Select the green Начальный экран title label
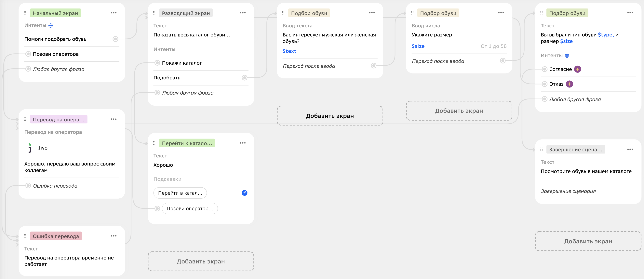The image size is (644, 279). click(56, 13)
